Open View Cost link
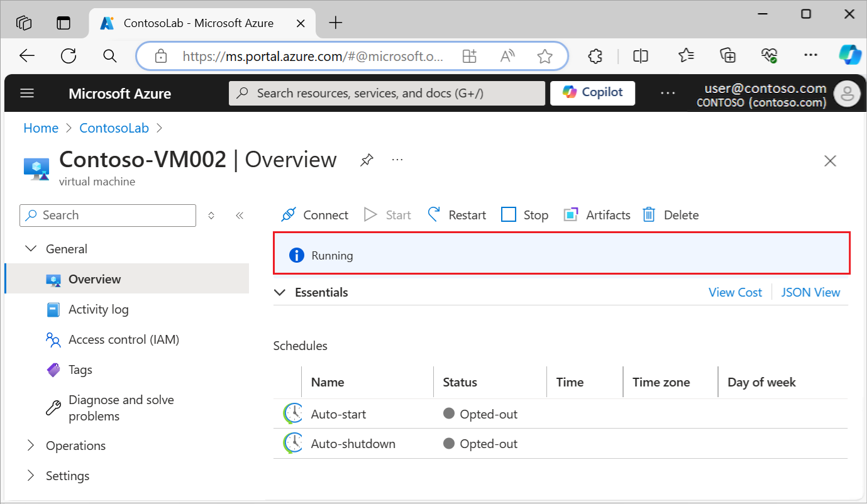This screenshot has width=867, height=504. (735, 292)
